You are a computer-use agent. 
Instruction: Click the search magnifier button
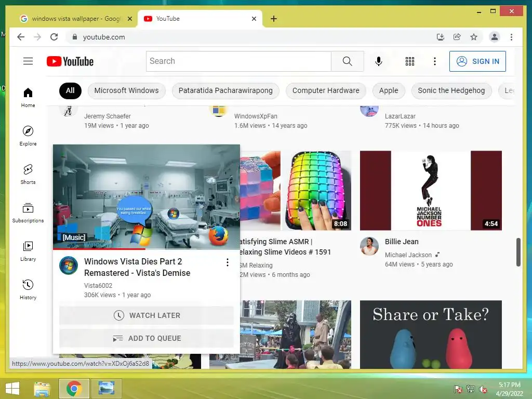(347, 61)
